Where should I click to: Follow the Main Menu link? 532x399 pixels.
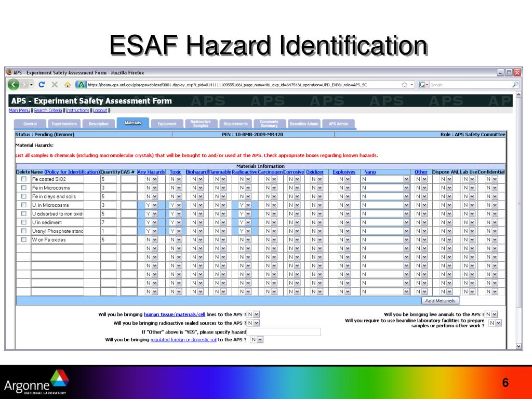[19, 111]
